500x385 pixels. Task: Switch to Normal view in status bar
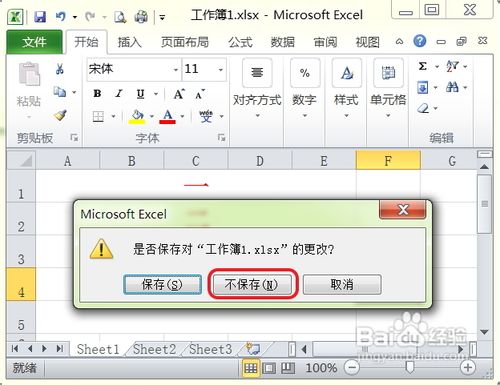coord(250,368)
